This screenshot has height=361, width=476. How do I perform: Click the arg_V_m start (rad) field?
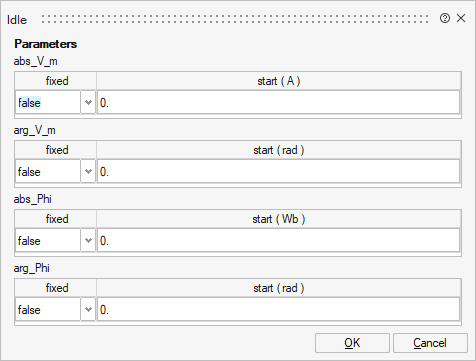point(278,171)
